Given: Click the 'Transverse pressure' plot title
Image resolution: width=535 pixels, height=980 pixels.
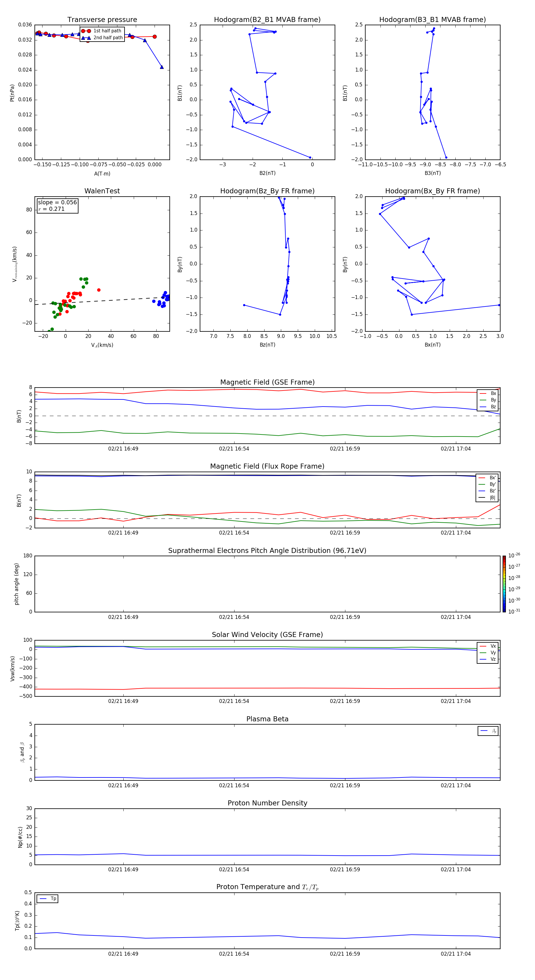Looking at the screenshot, I should point(102,20).
